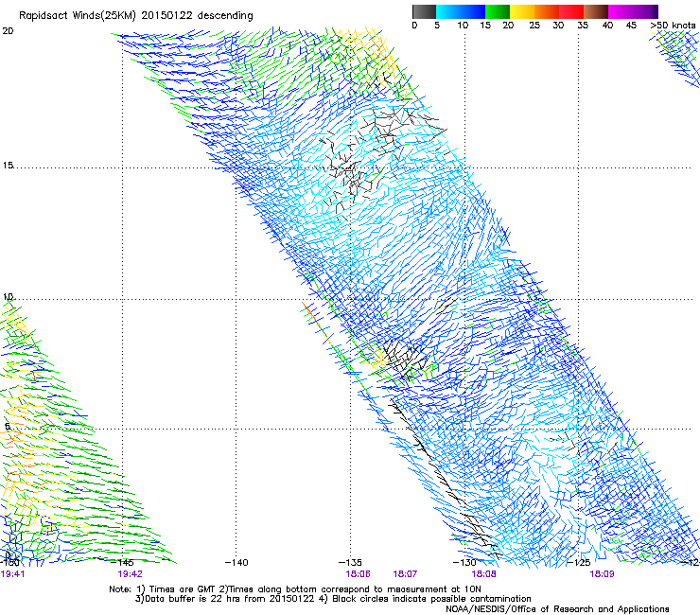
Task: Click the '25' legend scale label
Action: [534, 26]
